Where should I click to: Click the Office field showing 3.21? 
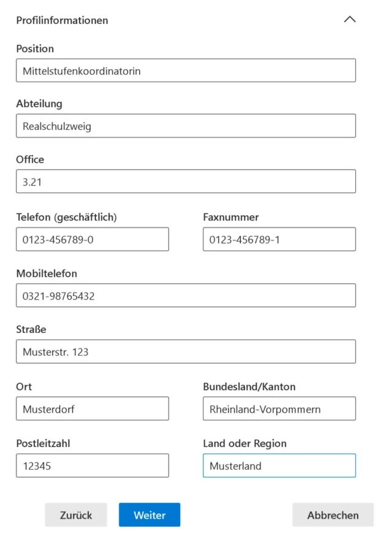pyautogui.click(x=186, y=182)
